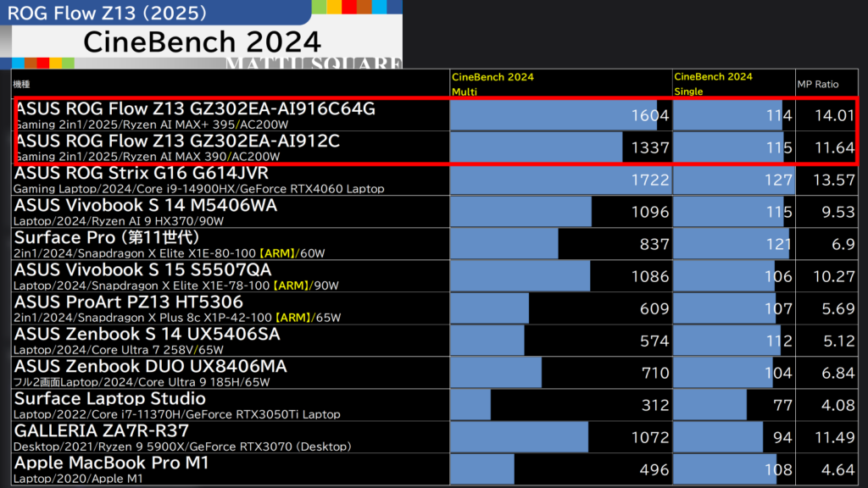Click the "機種" column header

click(x=21, y=84)
